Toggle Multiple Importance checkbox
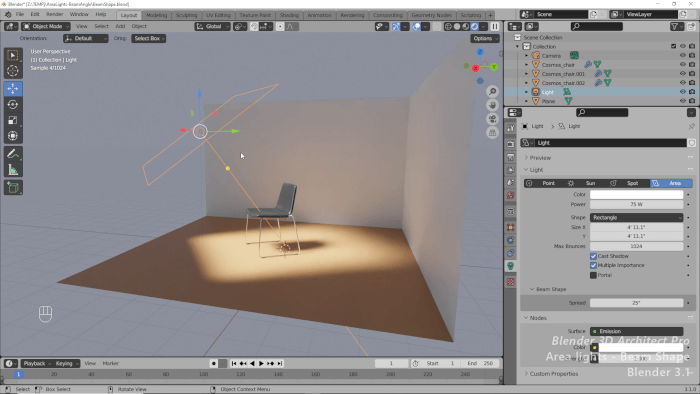The width and height of the screenshot is (700, 394). click(x=593, y=265)
